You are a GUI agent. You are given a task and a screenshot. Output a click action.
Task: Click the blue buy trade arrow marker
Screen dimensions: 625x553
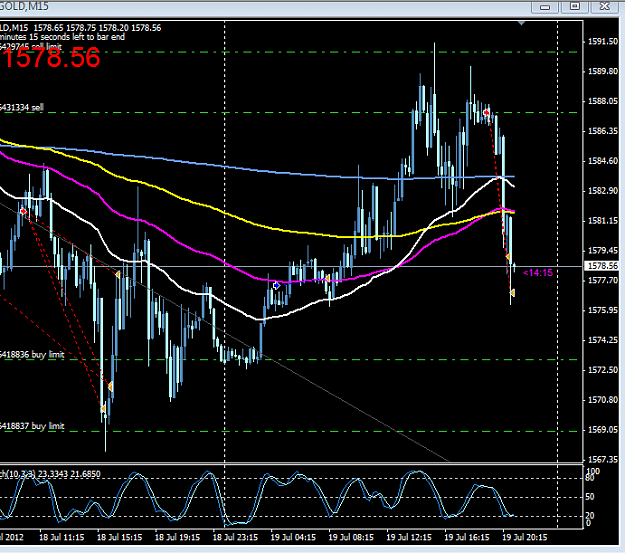pyautogui.click(x=276, y=285)
